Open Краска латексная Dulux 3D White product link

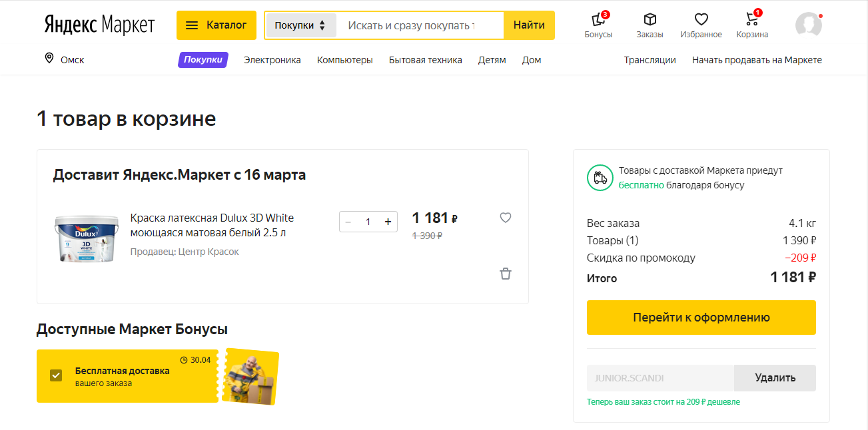coord(212,226)
